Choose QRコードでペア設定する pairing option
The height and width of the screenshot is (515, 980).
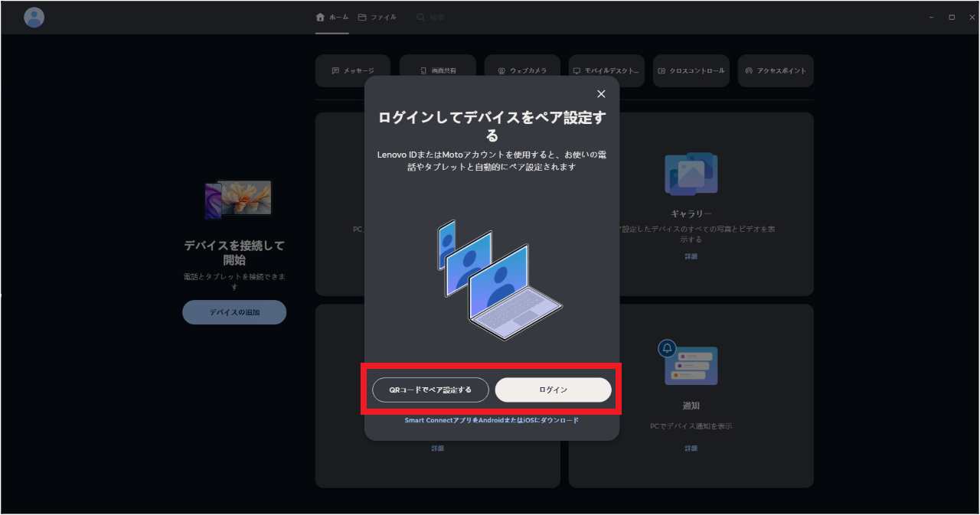(x=430, y=390)
